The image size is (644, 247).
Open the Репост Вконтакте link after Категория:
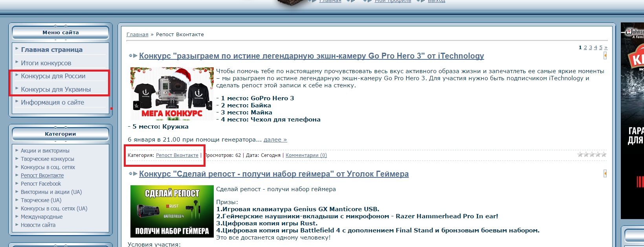point(177,155)
